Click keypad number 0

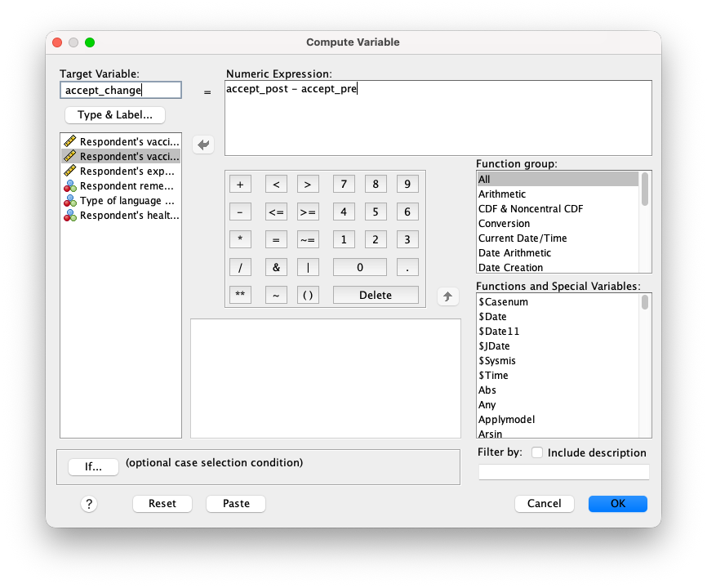pyautogui.click(x=360, y=267)
